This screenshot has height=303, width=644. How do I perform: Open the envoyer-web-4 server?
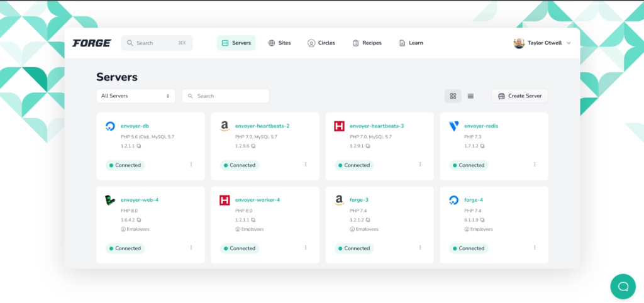[x=139, y=200]
